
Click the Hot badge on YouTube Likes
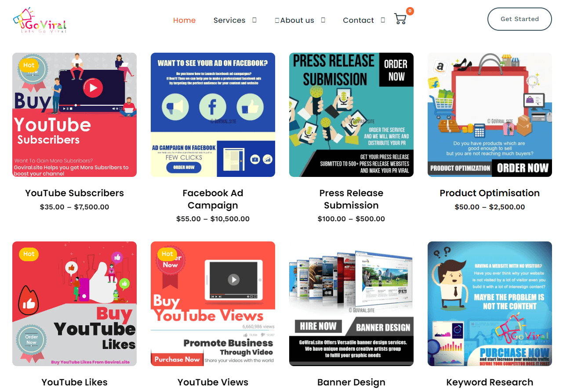pyautogui.click(x=29, y=254)
